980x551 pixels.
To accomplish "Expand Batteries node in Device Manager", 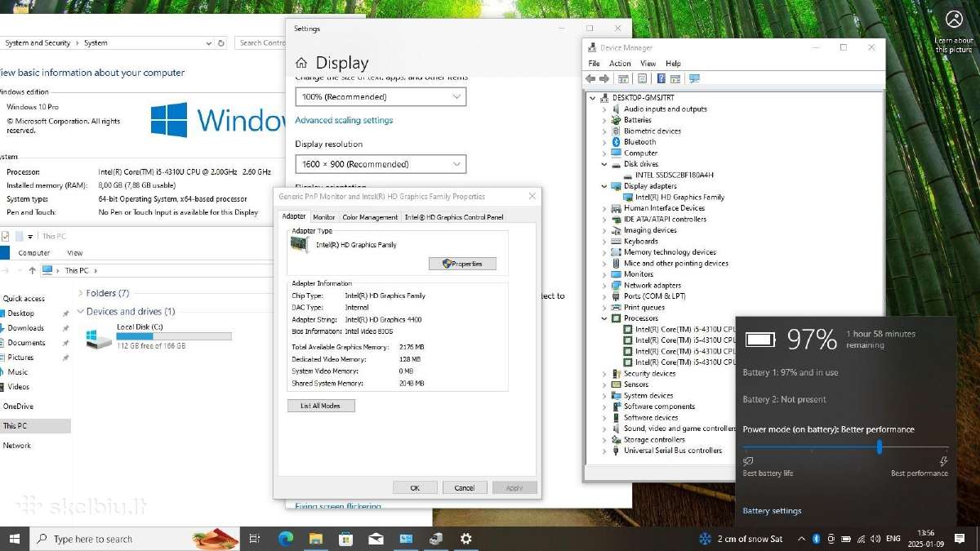I will point(604,120).
